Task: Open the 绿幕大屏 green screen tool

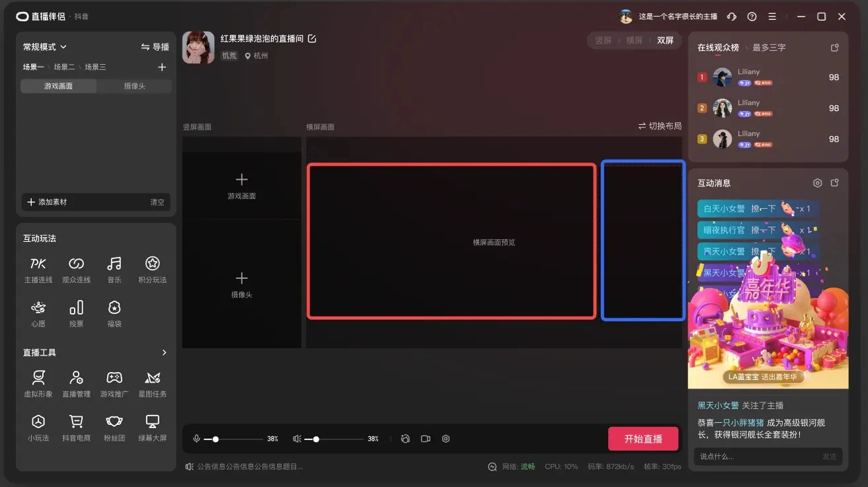Action: click(153, 422)
